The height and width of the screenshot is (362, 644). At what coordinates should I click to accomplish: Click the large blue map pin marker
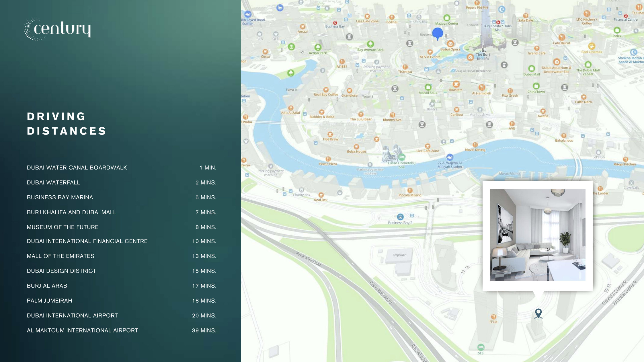[438, 33]
